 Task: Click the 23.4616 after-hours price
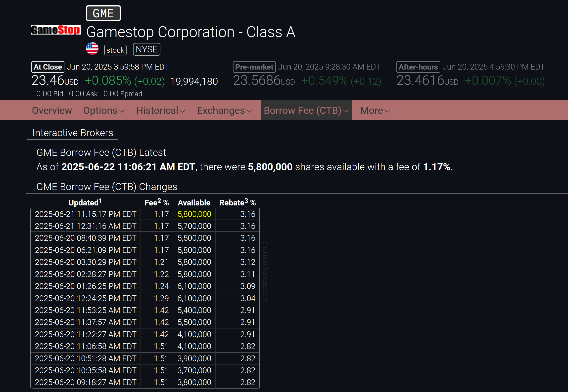[427, 80]
